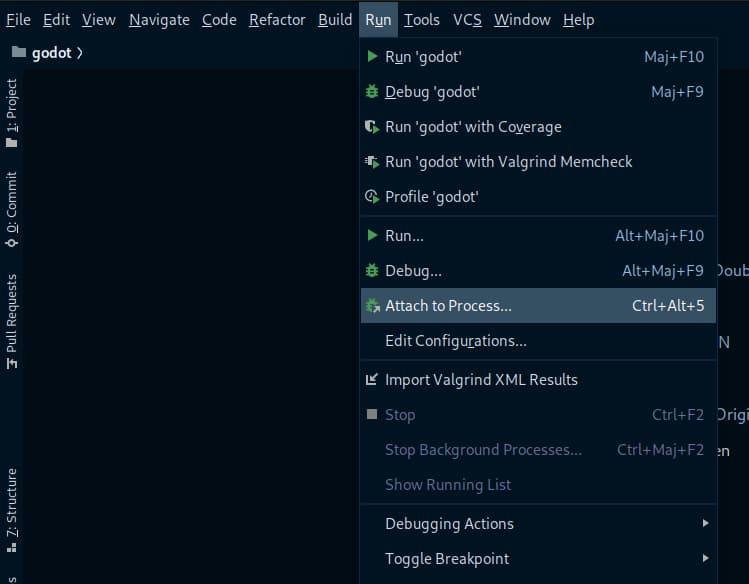Click the gray Stop square icon
This screenshot has height=584, width=749.
click(372, 414)
